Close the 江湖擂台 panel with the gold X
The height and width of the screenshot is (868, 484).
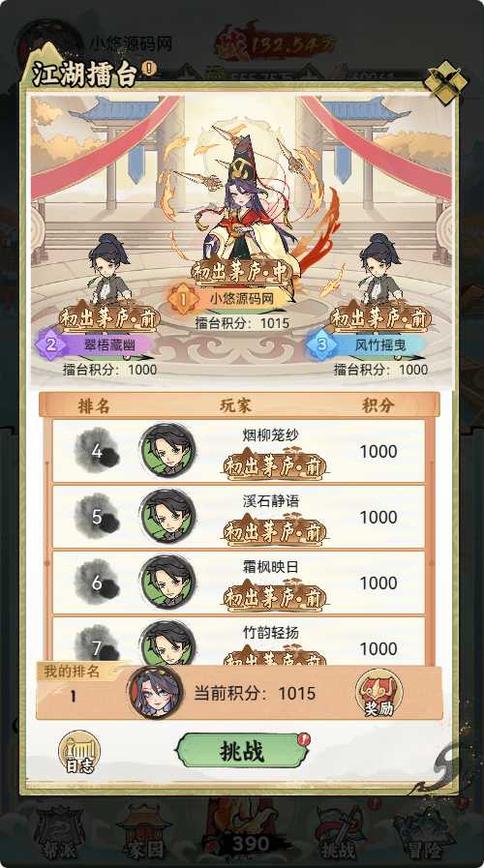446,82
